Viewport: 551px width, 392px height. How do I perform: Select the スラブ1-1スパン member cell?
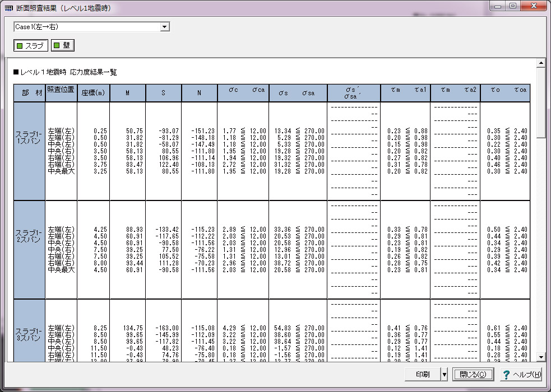point(30,151)
